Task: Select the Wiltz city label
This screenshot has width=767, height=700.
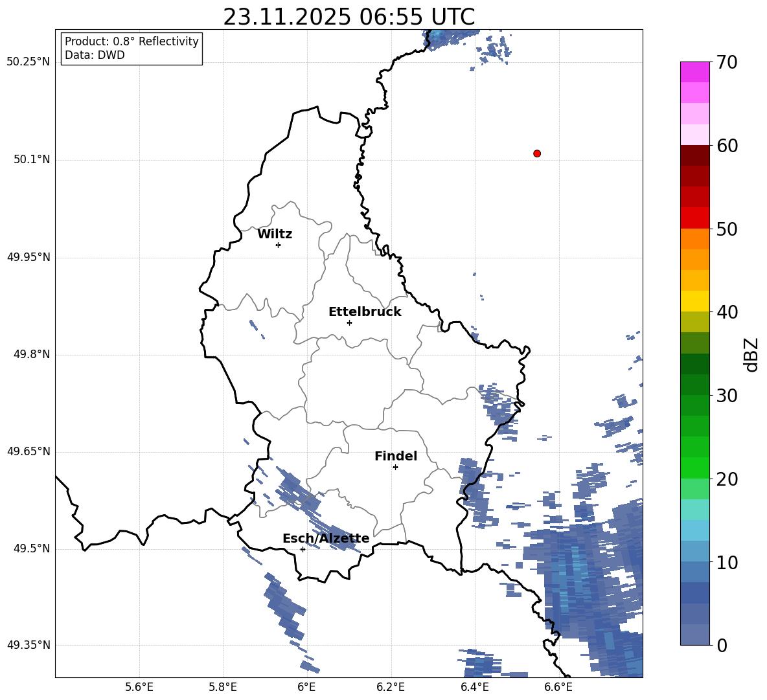Action: pos(275,234)
